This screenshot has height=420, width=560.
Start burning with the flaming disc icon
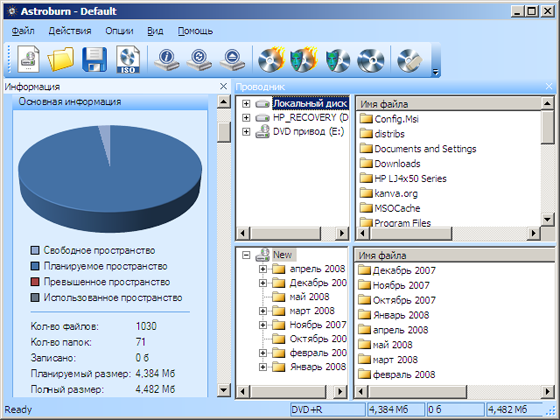(271, 59)
